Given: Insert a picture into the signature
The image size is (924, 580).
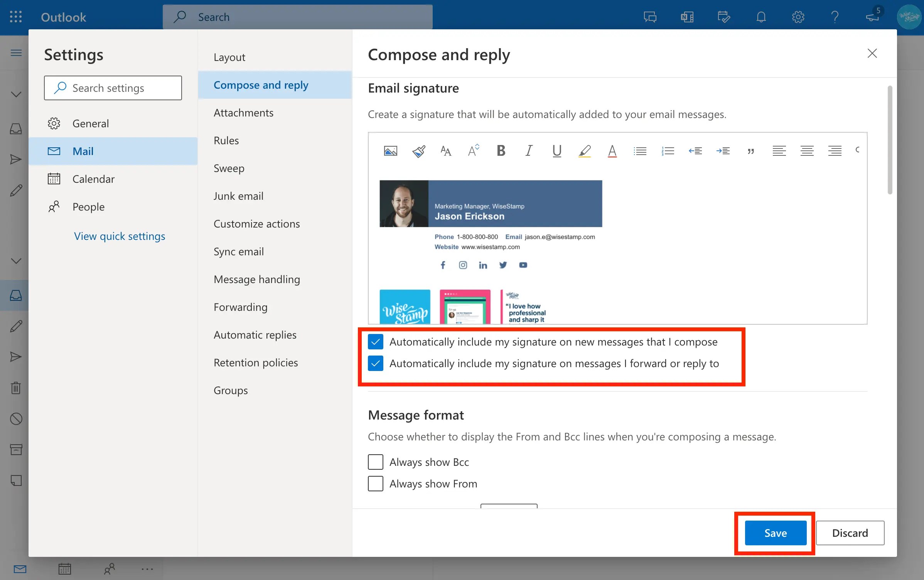Looking at the screenshot, I should [391, 150].
